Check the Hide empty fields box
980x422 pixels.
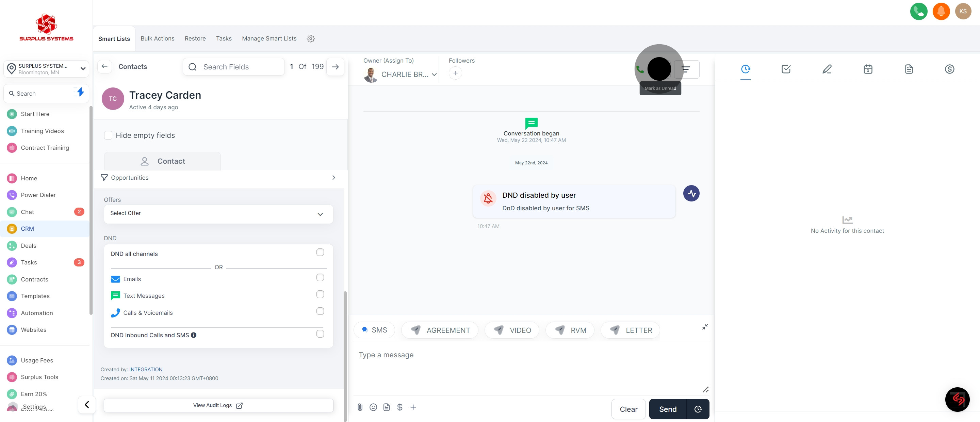[x=109, y=135]
